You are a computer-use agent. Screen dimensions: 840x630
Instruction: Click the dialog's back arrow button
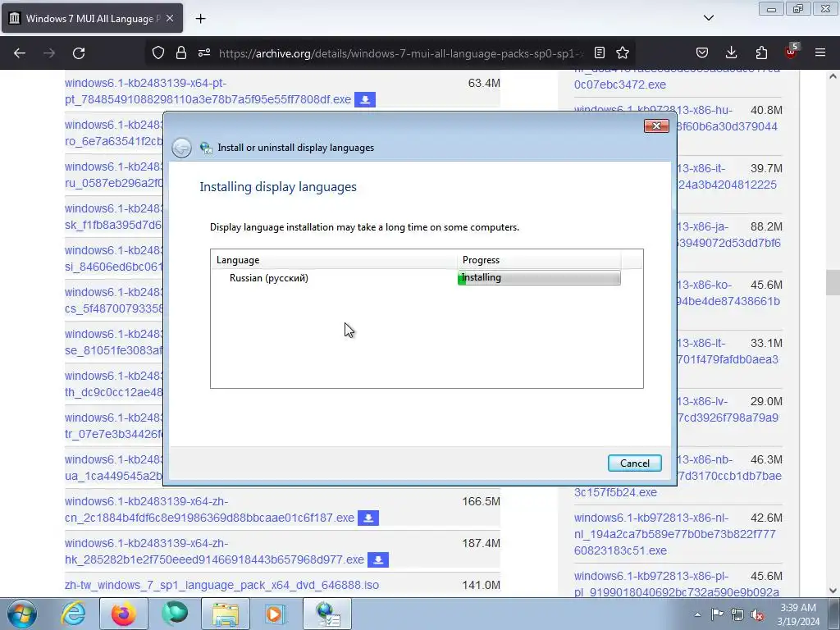(x=181, y=148)
